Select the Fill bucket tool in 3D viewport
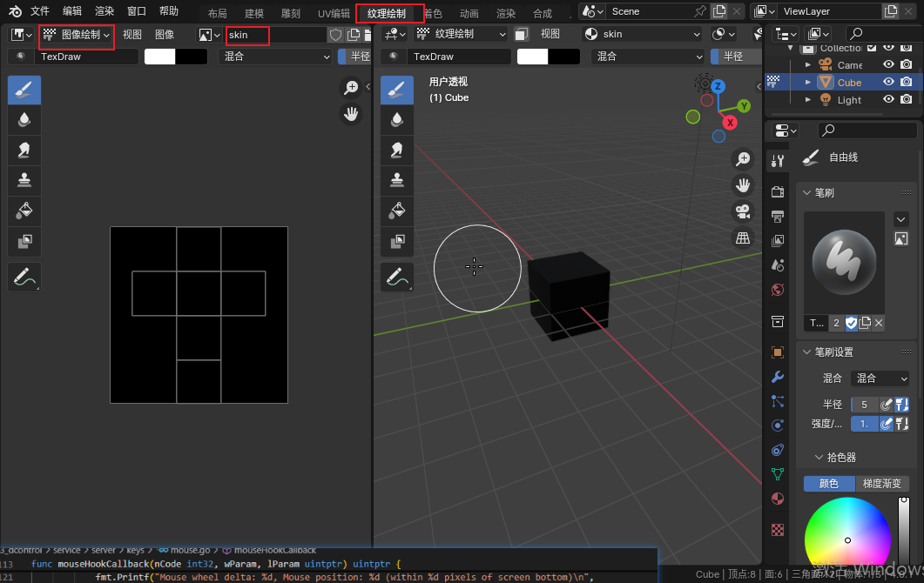This screenshot has height=583, width=924. tap(397, 210)
